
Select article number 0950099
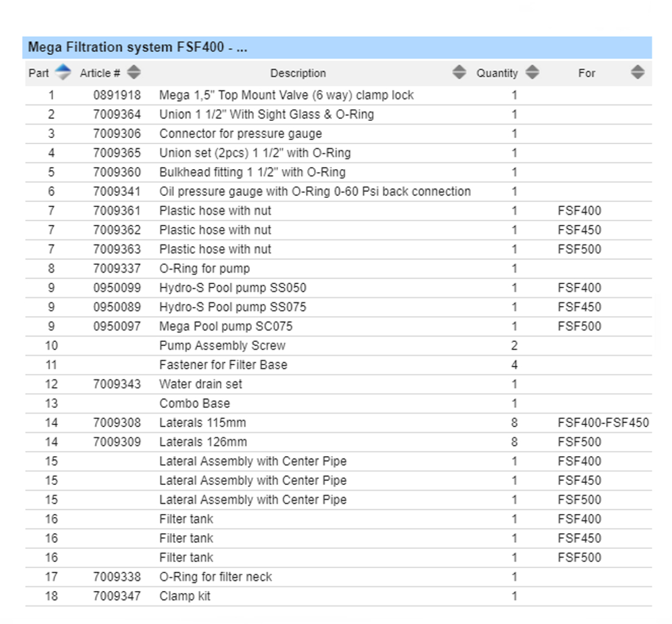click(117, 288)
